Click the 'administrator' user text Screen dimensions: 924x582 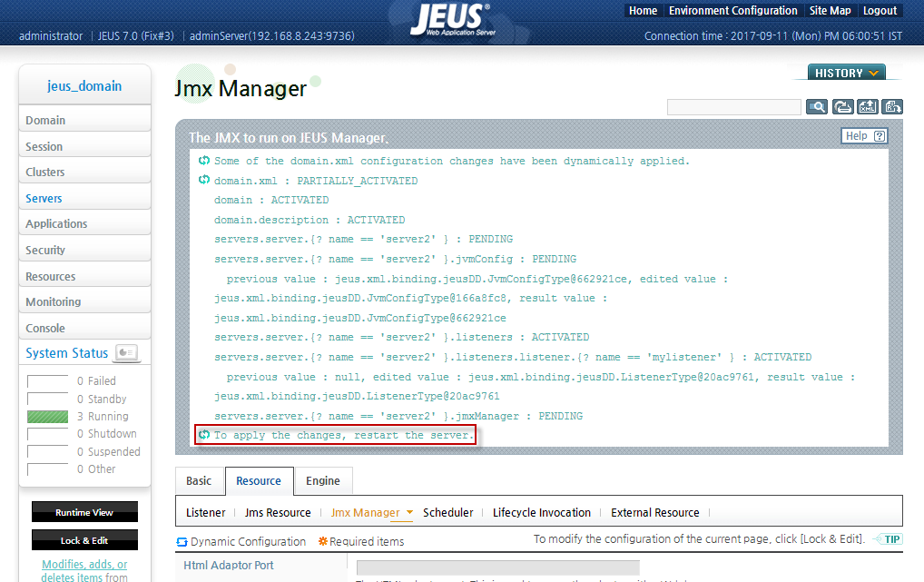51,36
